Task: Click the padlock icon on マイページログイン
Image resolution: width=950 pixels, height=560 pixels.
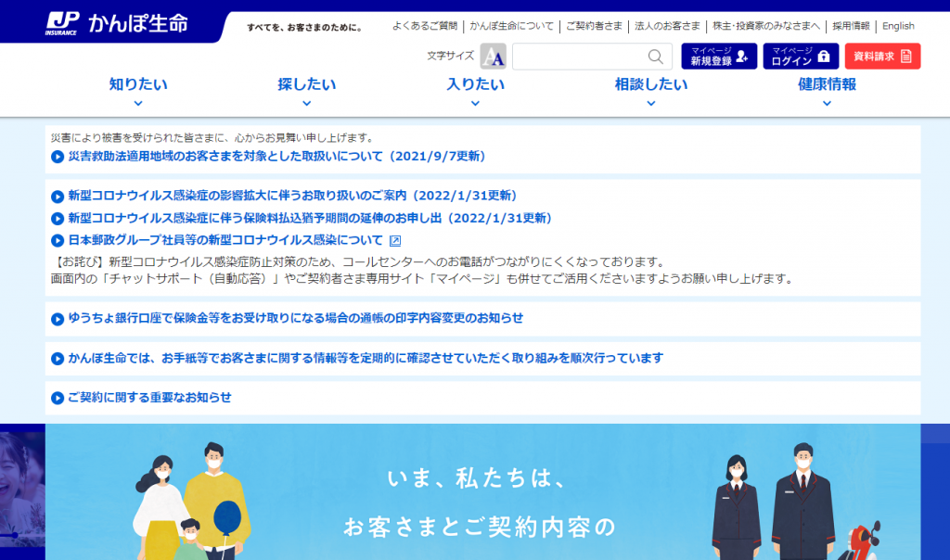Action: (x=823, y=57)
